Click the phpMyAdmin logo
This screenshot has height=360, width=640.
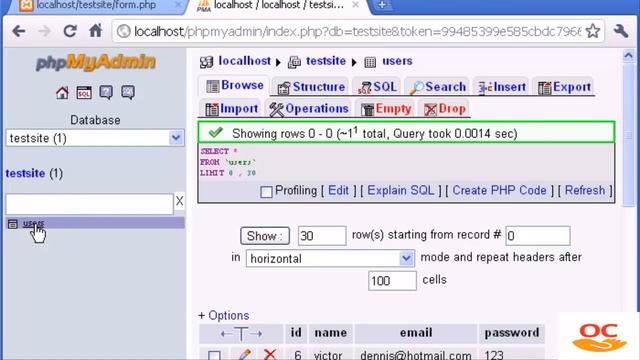(x=96, y=62)
